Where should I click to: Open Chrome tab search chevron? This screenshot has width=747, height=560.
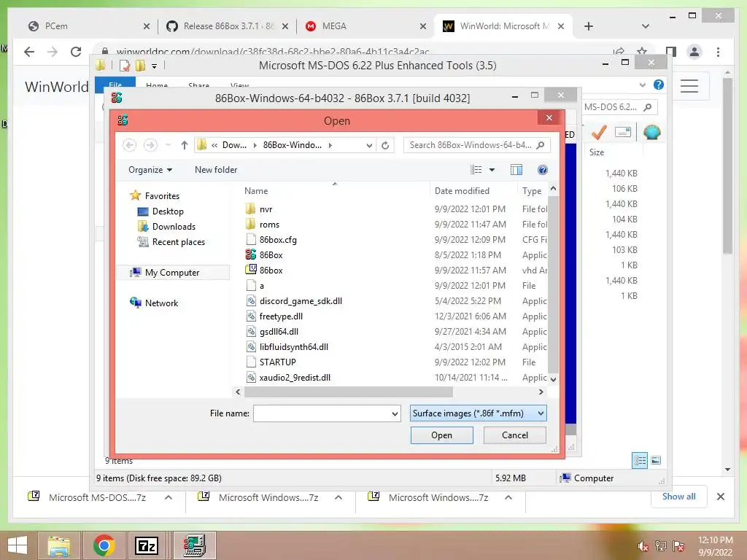pos(645,26)
